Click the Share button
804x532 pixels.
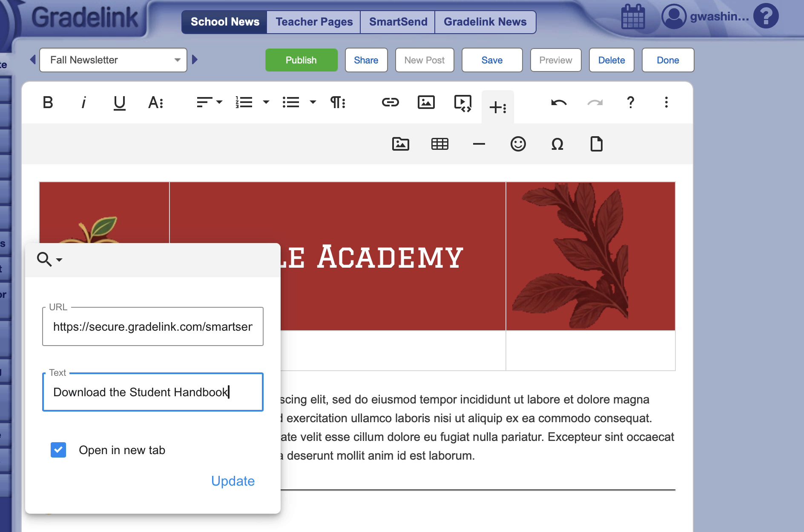(366, 60)
